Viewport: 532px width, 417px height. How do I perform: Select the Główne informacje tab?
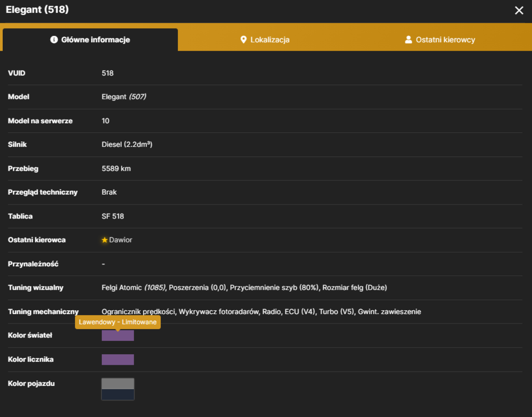click(x=90, y=39)
